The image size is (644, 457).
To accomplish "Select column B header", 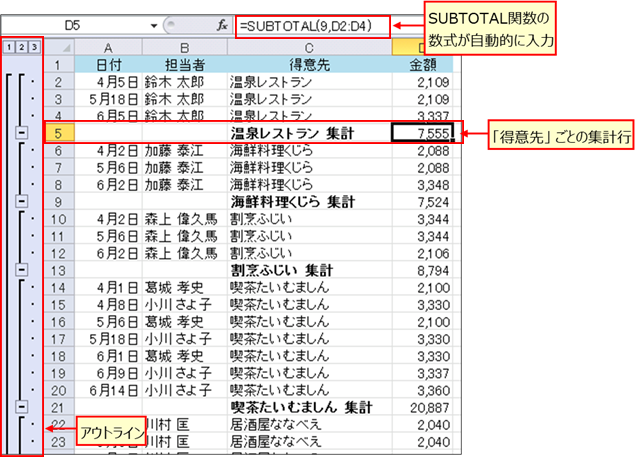I will [185, 48].
